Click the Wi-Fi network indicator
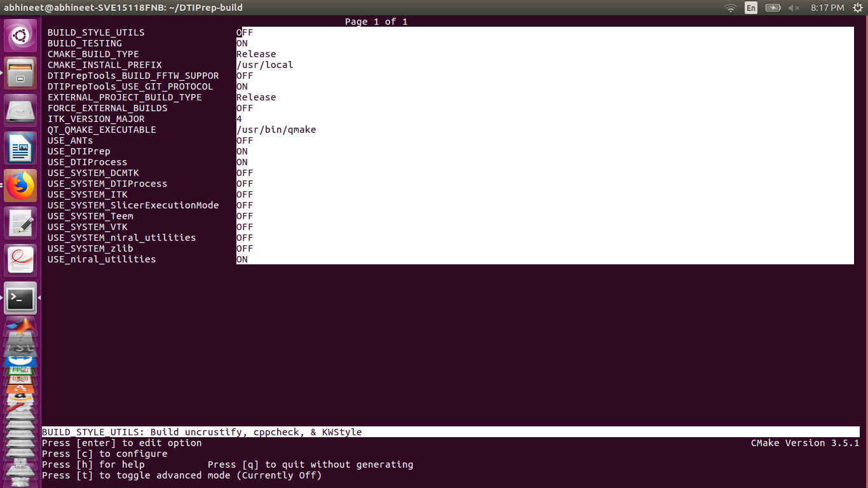The height and width of the screenshot is (488, 868). (x=731, y=8)
